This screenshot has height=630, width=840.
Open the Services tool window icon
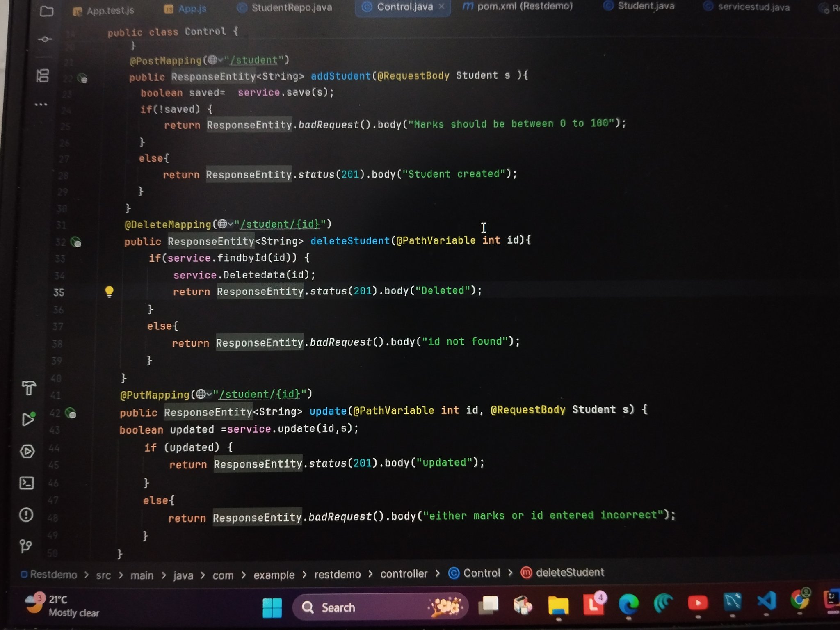click(x=27, y=451)
